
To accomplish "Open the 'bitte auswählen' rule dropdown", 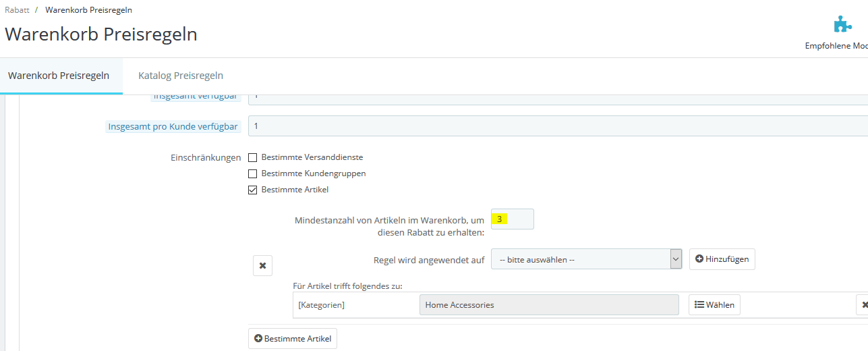I will 587,259.
